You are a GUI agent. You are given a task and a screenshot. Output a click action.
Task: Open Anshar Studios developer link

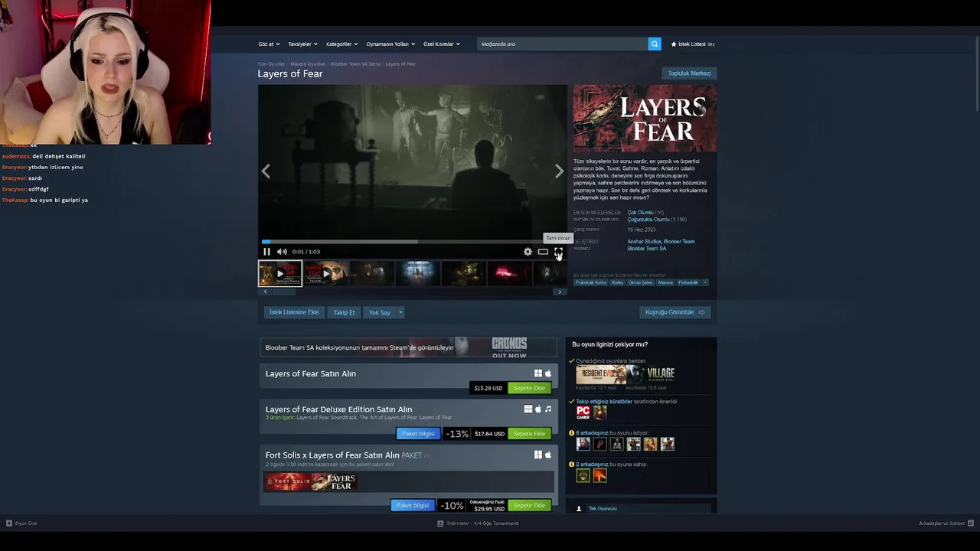(x=645, y=242)
